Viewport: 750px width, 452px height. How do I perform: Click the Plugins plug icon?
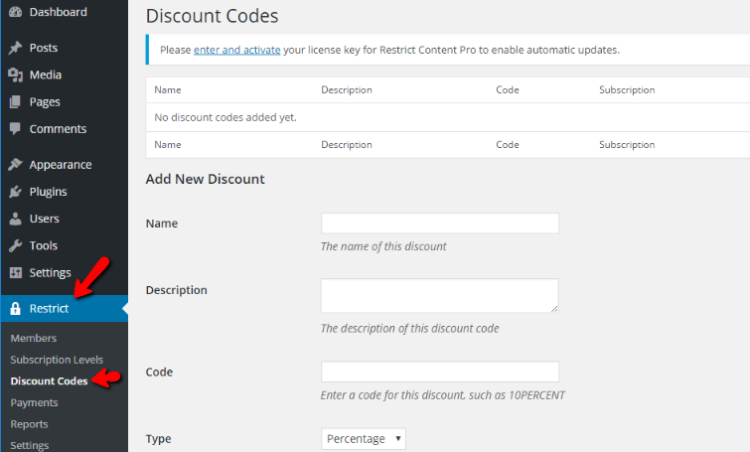[15, 192]
